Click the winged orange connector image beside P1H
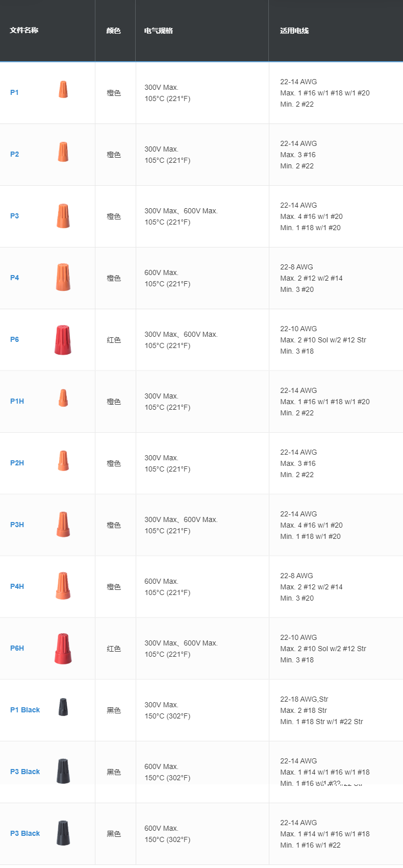403x868 pixels. tap(63, 398)
